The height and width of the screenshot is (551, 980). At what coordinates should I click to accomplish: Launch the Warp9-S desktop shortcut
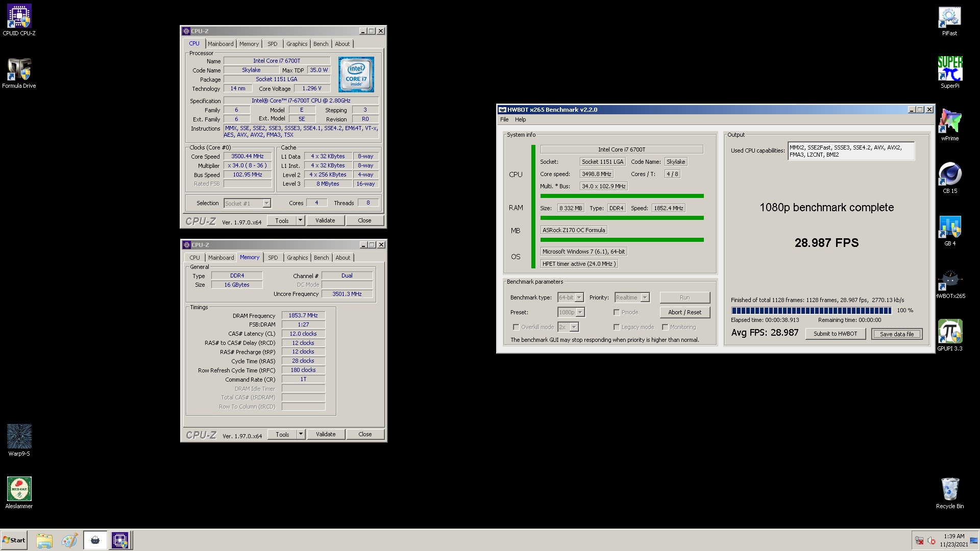click(19, 440)
